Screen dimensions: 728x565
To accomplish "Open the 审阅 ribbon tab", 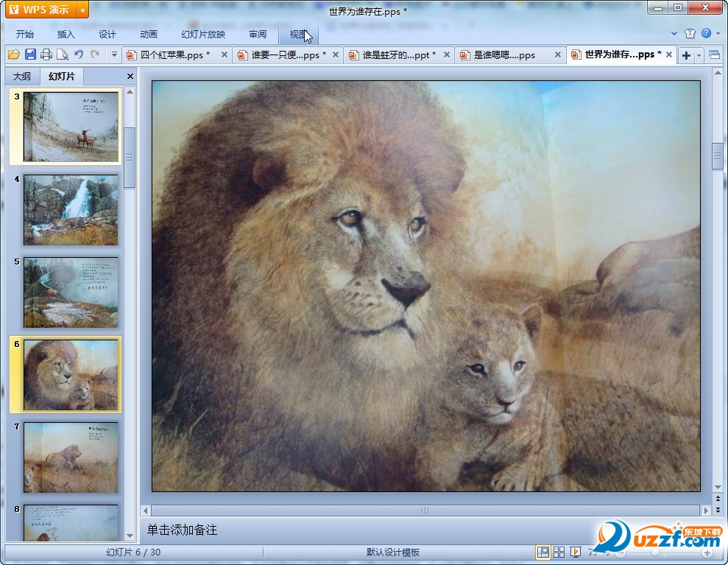I will [x=257, y=35].
